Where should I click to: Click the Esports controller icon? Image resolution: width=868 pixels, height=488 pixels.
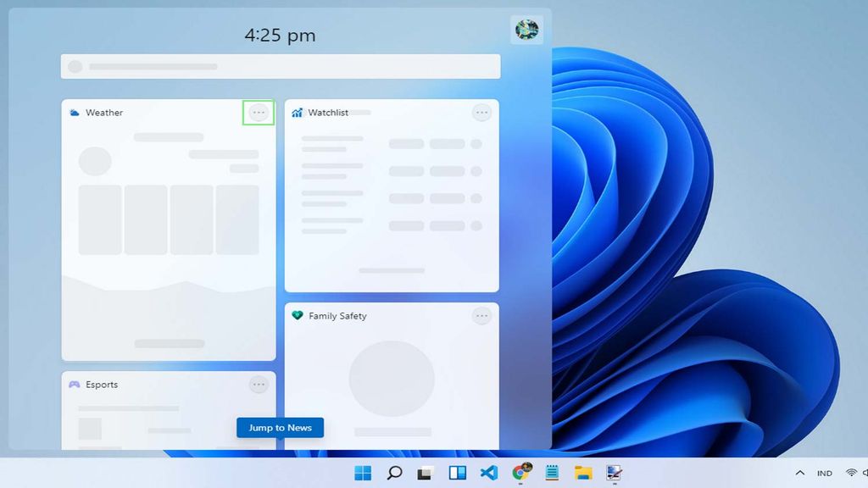(x=76, y=385)
